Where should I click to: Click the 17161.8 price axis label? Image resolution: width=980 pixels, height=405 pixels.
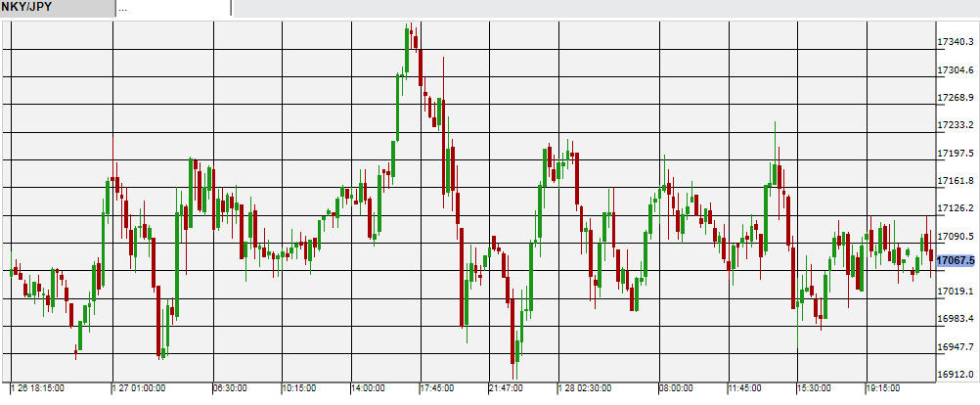click(956, 181)
